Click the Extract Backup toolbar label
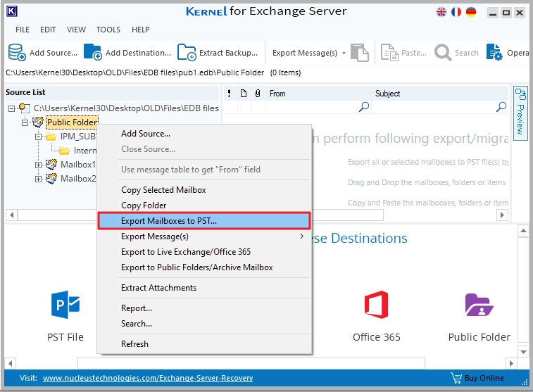 (228, 53)
